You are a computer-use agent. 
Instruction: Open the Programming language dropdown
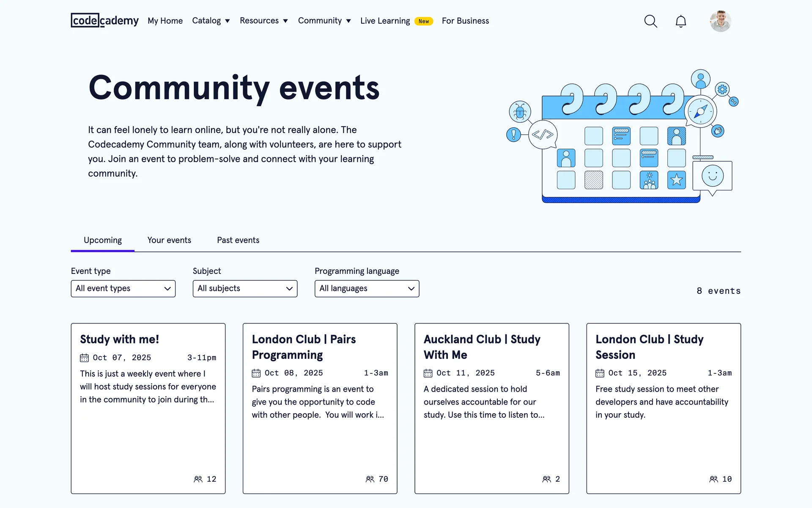367,289
